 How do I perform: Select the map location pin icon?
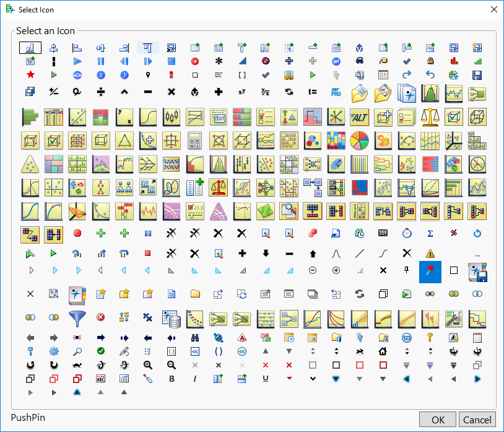148,75
